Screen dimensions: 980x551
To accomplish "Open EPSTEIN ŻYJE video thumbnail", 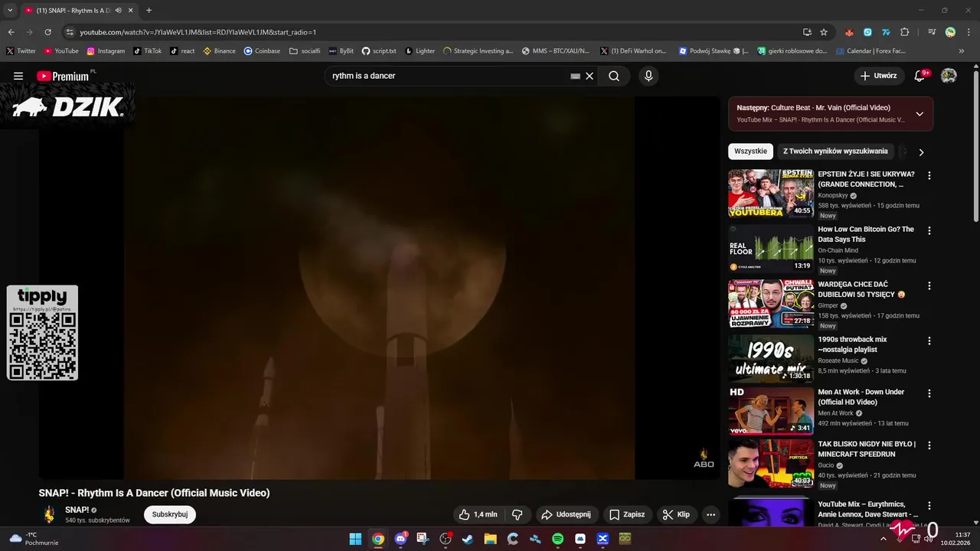I will point(771,194).
